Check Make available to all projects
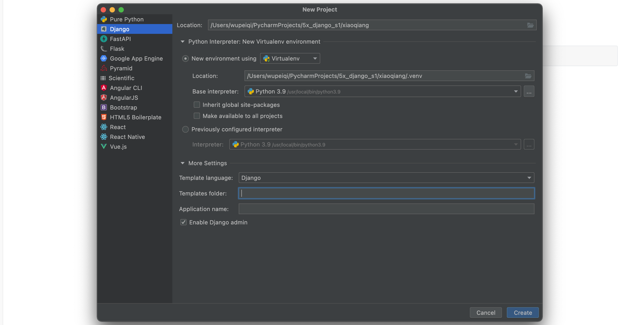Screen dimensions: 644x325 pos(197,116)
